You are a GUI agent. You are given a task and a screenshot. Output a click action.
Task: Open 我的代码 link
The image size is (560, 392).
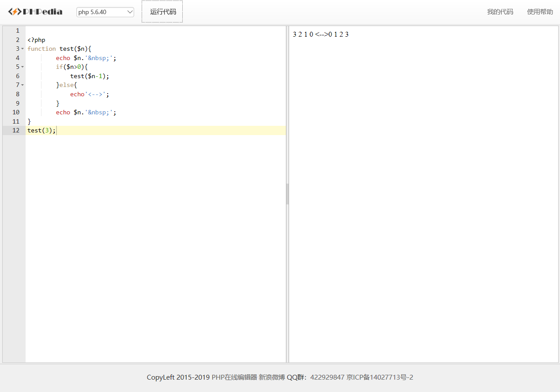(500, 12)
